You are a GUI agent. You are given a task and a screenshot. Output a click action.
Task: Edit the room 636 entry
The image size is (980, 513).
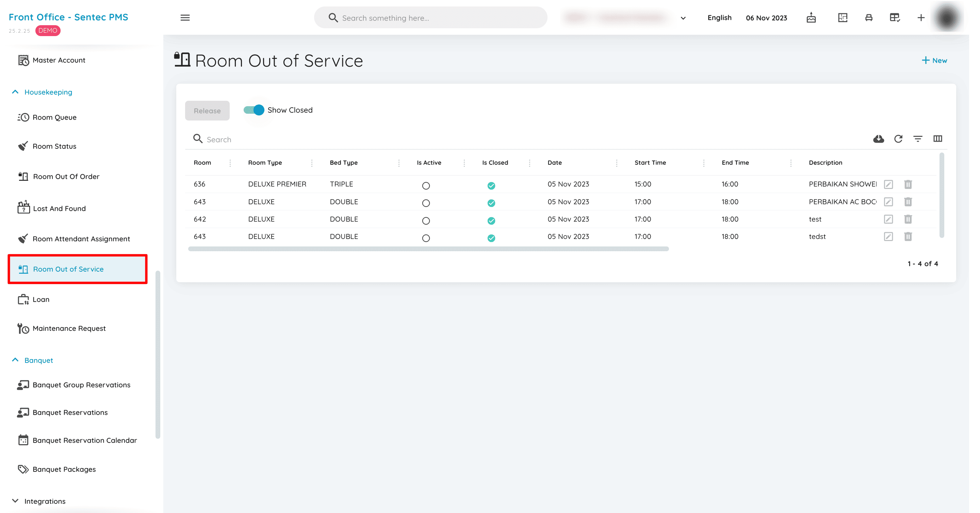click(x=888, y=184)
